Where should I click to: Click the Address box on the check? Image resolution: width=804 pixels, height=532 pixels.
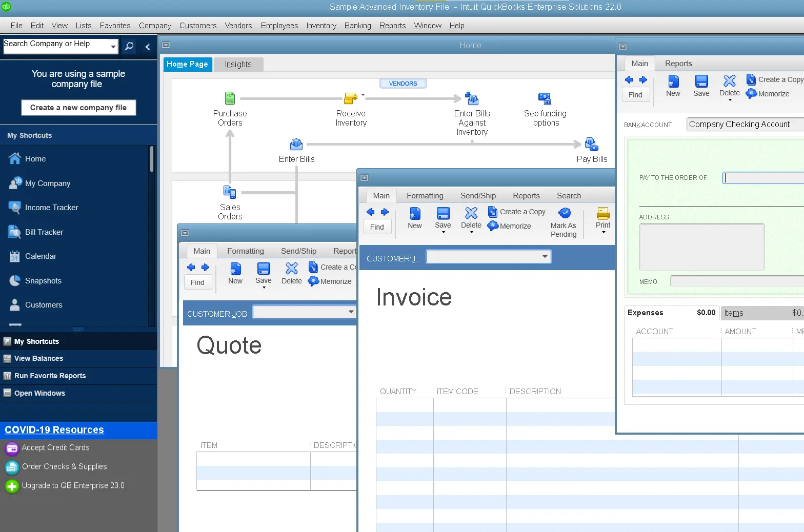point(701,247)
